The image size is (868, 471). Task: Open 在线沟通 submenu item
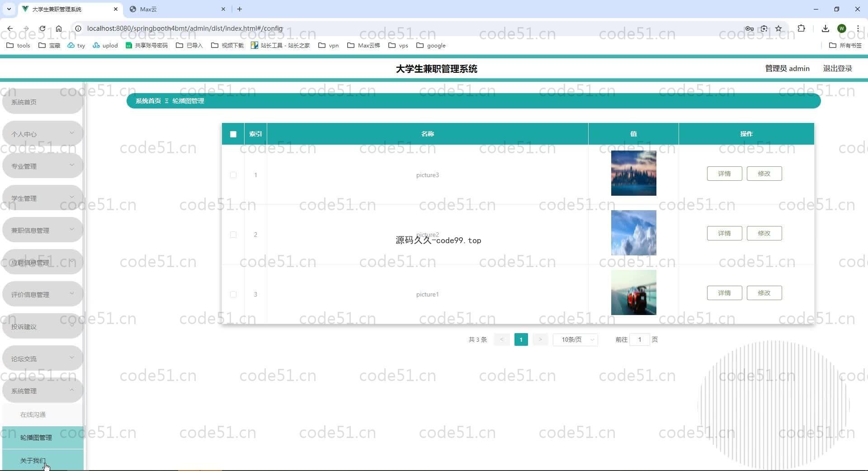pyautogui.click(x=42, y=414)
